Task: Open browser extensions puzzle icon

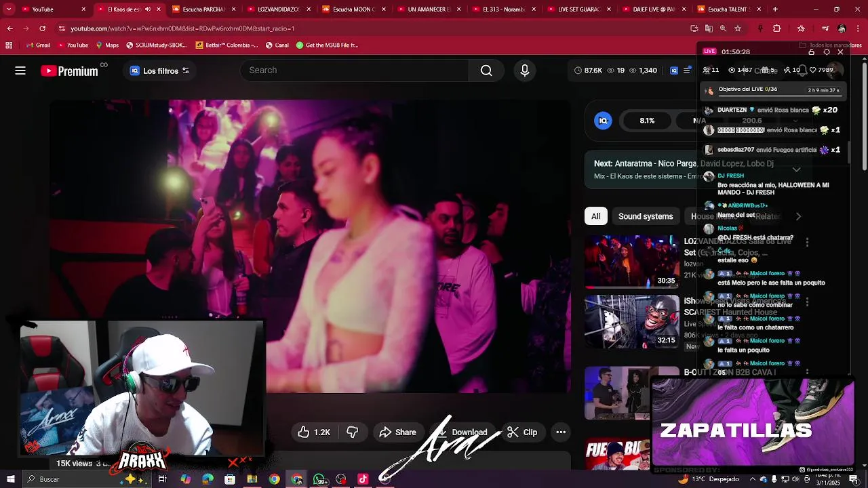Action: 777,28
